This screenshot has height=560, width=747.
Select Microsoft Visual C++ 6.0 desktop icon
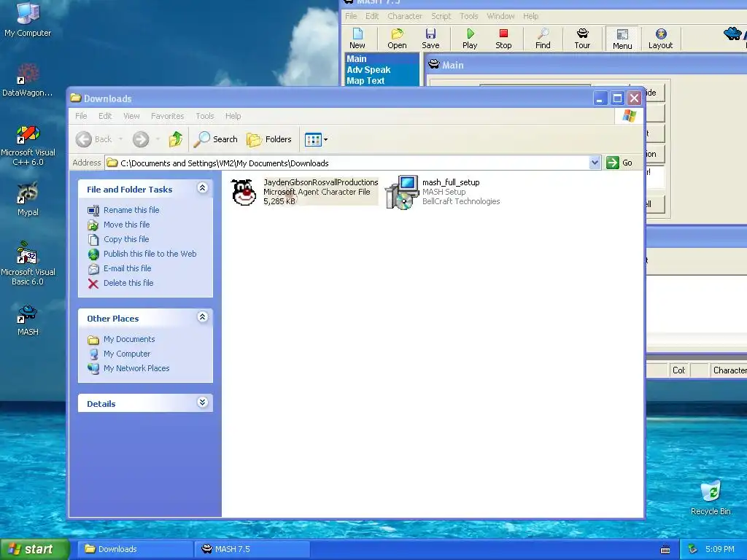tap(28, 146)
